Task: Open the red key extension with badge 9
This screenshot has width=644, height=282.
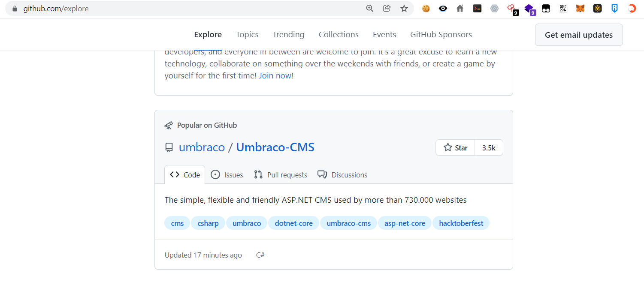Action: (x=512, y=9)
